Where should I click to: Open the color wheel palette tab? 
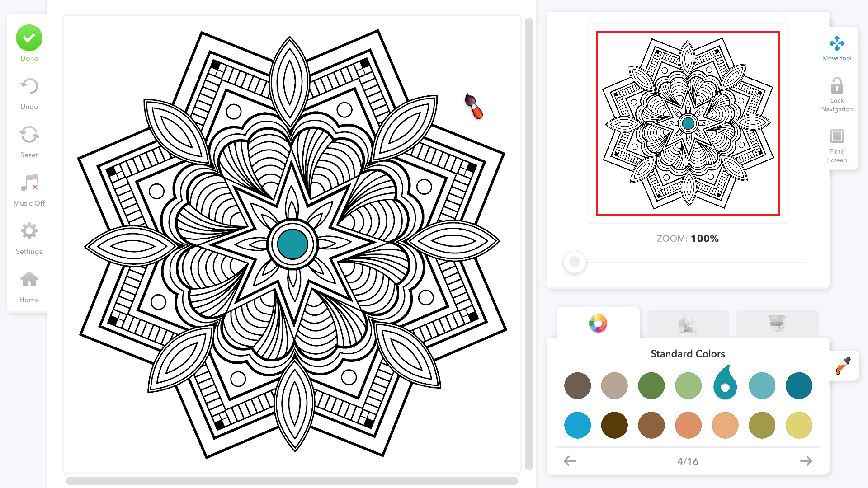point(598,324)
